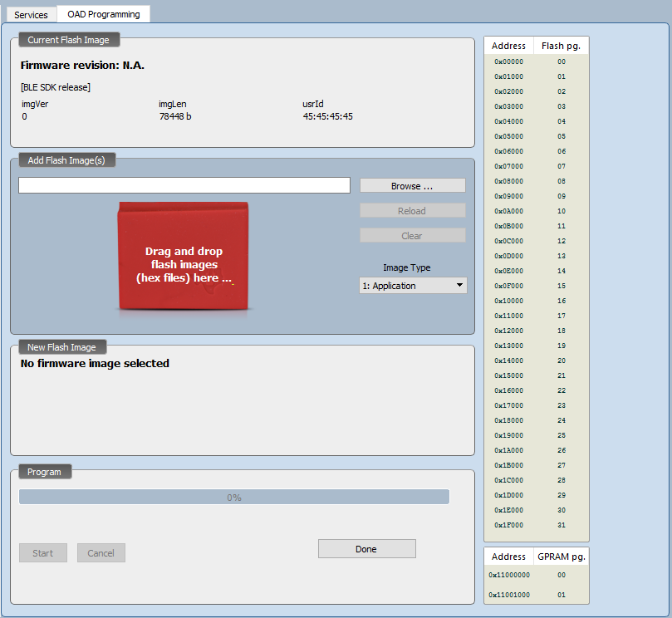Click in the flash image path field
The width and height of the screenshot is (672, 618).
[184, 185]
